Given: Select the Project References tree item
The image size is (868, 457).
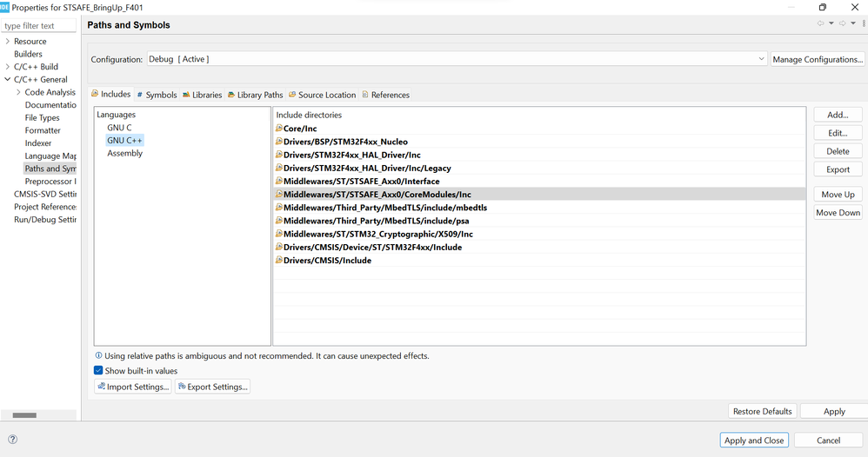Looking at the screenshot, I should click(45, 207).
